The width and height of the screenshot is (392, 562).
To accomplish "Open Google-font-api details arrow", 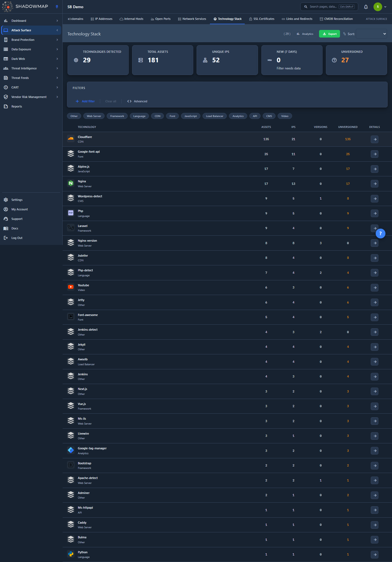I will [375, 154].
